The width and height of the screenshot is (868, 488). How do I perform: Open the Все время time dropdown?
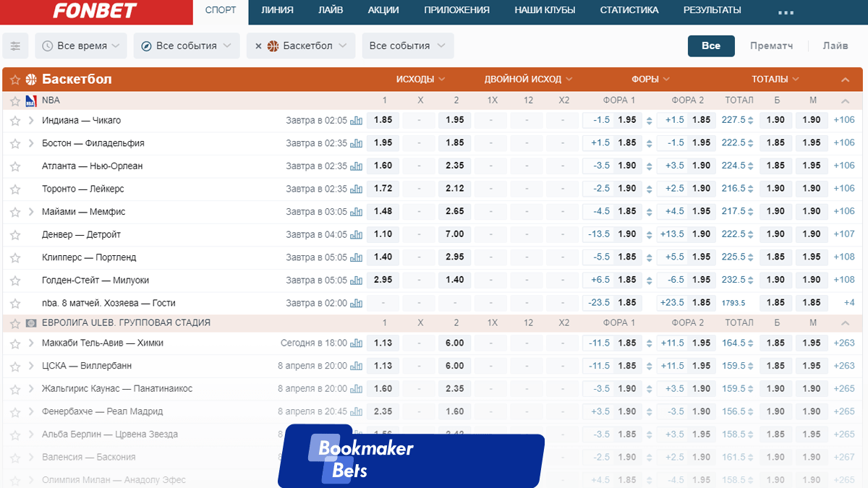[x=81, y=46]
